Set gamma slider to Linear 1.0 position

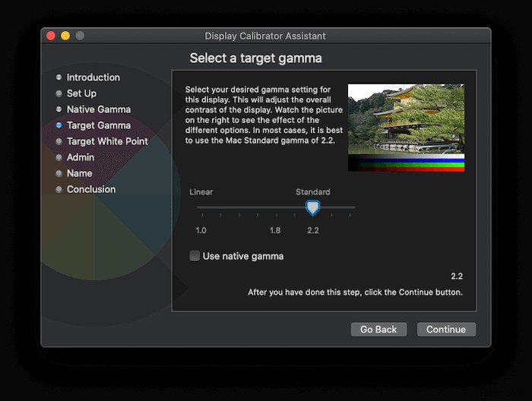tap(202, 207)
